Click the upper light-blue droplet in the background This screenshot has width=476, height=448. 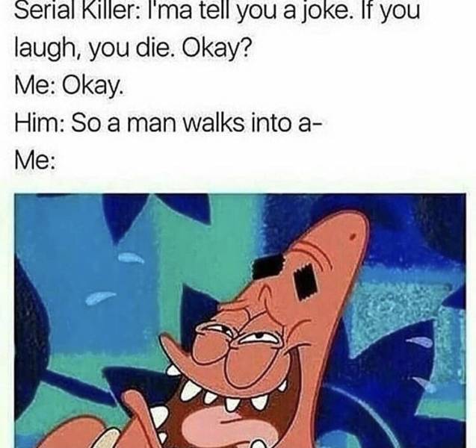pyautogui.click(x=132, y=258)
